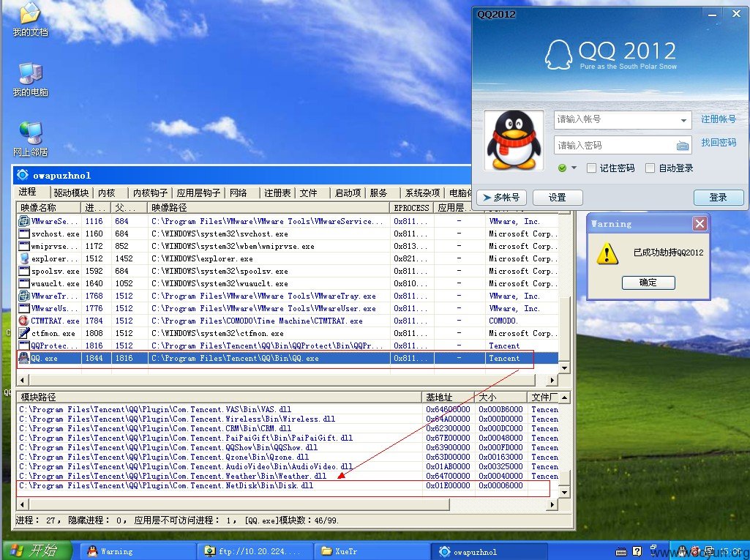Sort by EPROCESS column header

click(x=412, y=208)
